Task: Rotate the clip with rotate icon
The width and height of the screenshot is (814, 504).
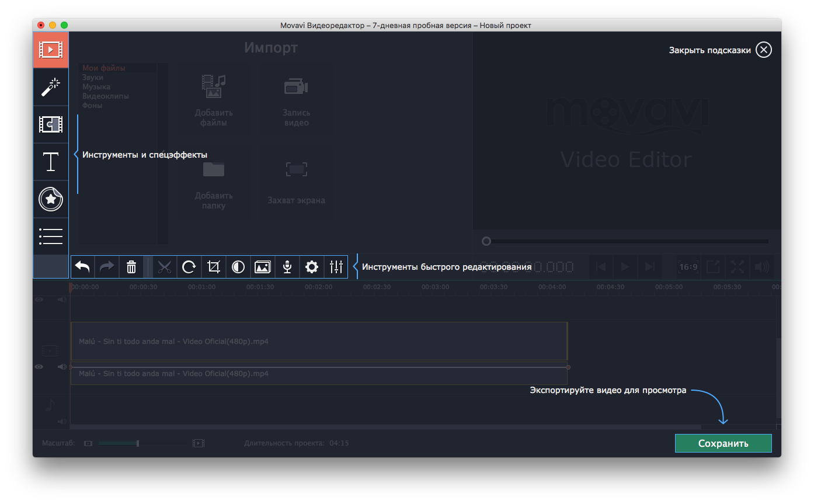Action: [x=189, y=267]
